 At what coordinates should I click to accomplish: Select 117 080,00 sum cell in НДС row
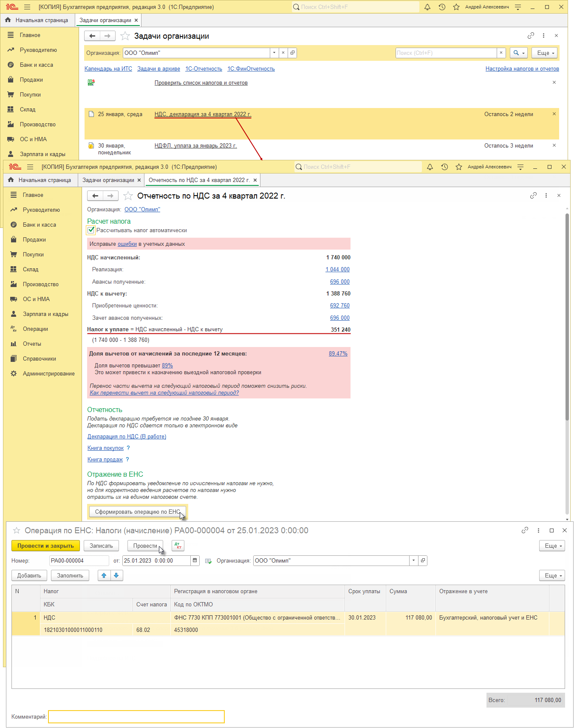coord(410,617)
